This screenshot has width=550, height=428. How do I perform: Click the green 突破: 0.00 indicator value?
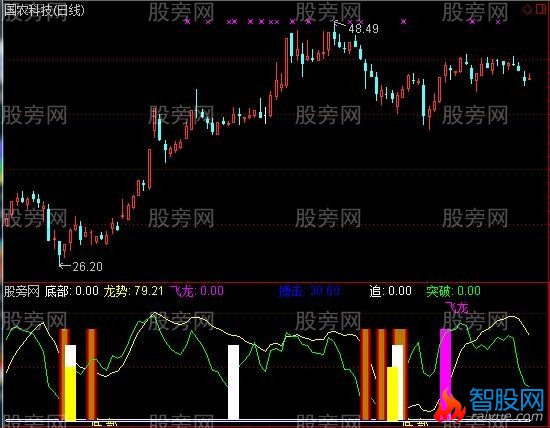[453, 291]
